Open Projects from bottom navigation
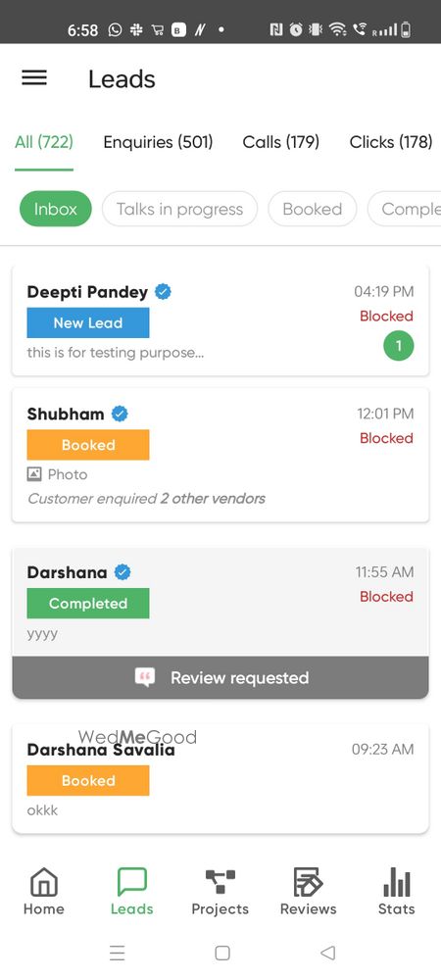Viewport: 441px width, 980px height. 220,883
